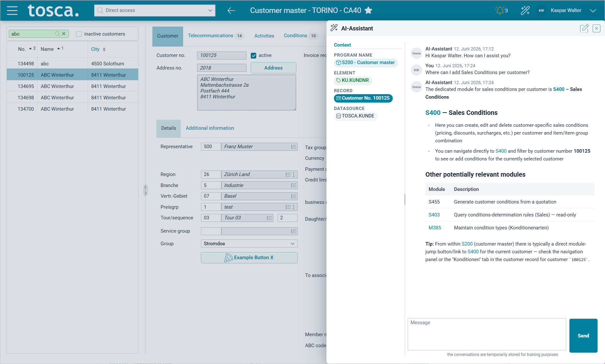Open the M385 module link
605x364 pixels.
click(435, 228)
